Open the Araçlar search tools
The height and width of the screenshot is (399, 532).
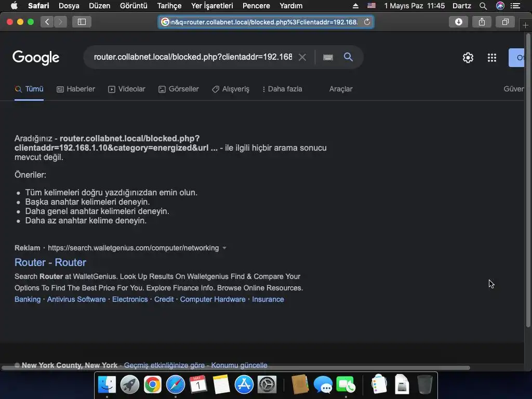(x=341, y=89)
